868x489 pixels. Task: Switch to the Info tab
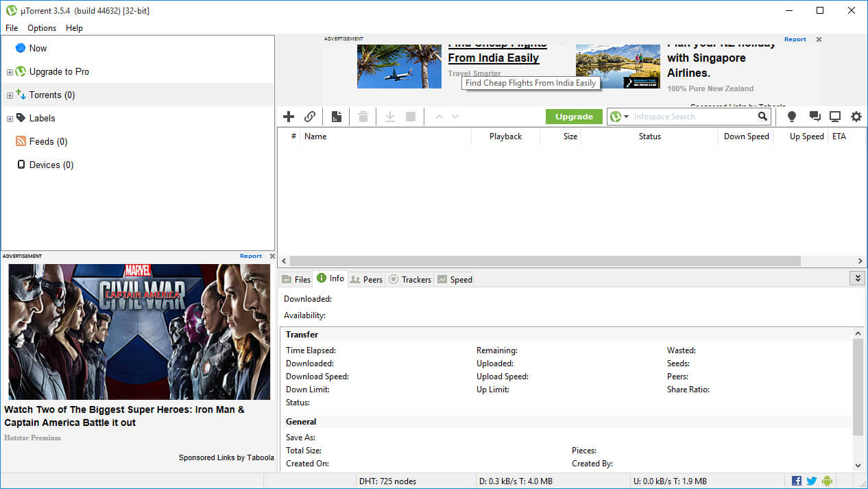(330, 278)
